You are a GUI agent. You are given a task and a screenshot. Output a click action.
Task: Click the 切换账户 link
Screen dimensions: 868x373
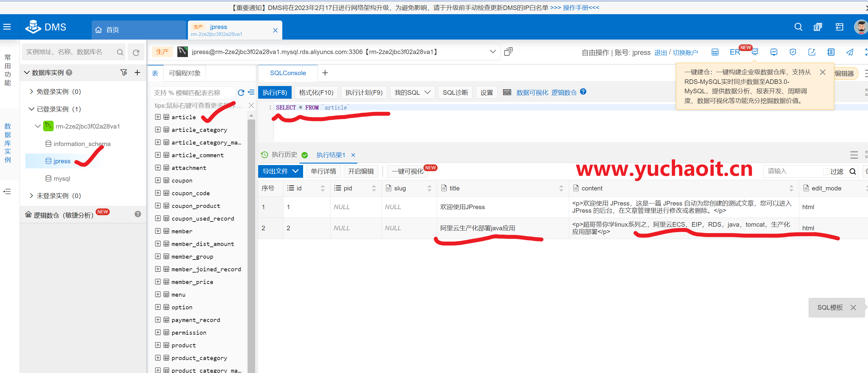click(685, 53)
